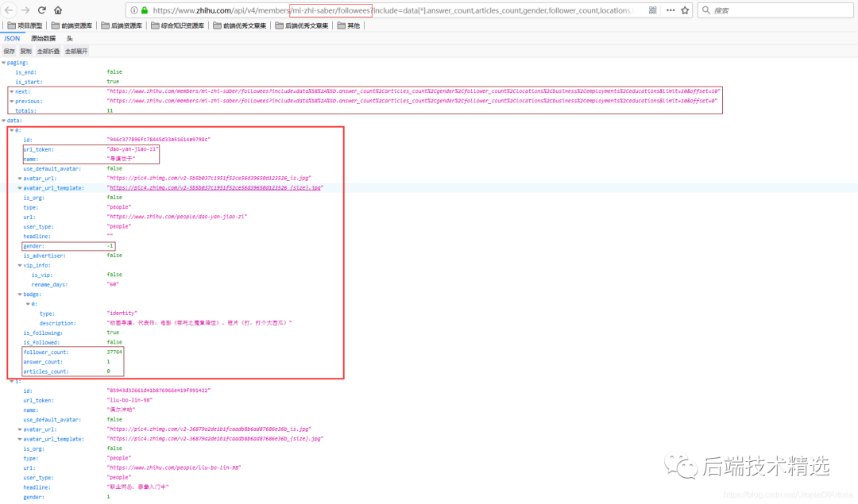
Task: Open the 后端资源库 bookmark folder
Action: coord(122,25)
